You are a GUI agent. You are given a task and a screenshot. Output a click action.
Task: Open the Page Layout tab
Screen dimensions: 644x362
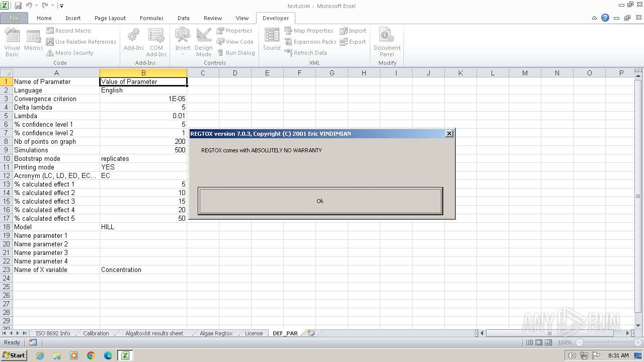coord(110,18)
